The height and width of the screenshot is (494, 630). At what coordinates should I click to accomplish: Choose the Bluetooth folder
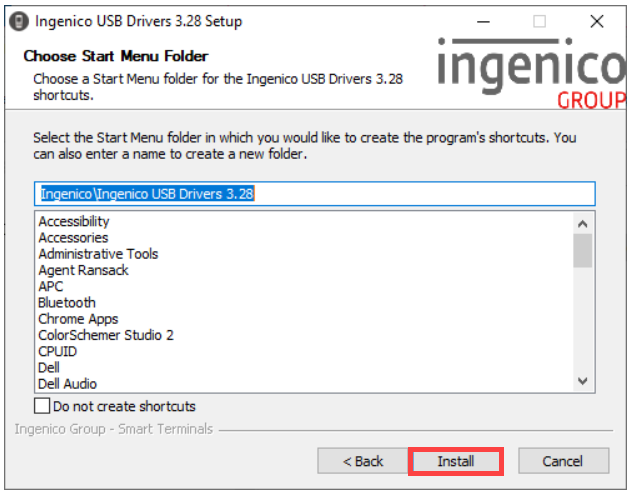(x=67, y=302)
